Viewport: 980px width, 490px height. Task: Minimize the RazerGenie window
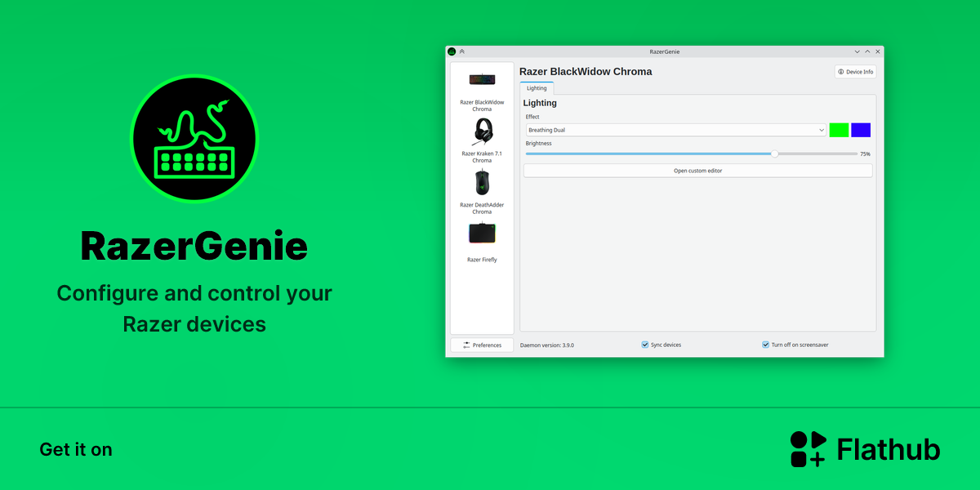click(857, 51)
